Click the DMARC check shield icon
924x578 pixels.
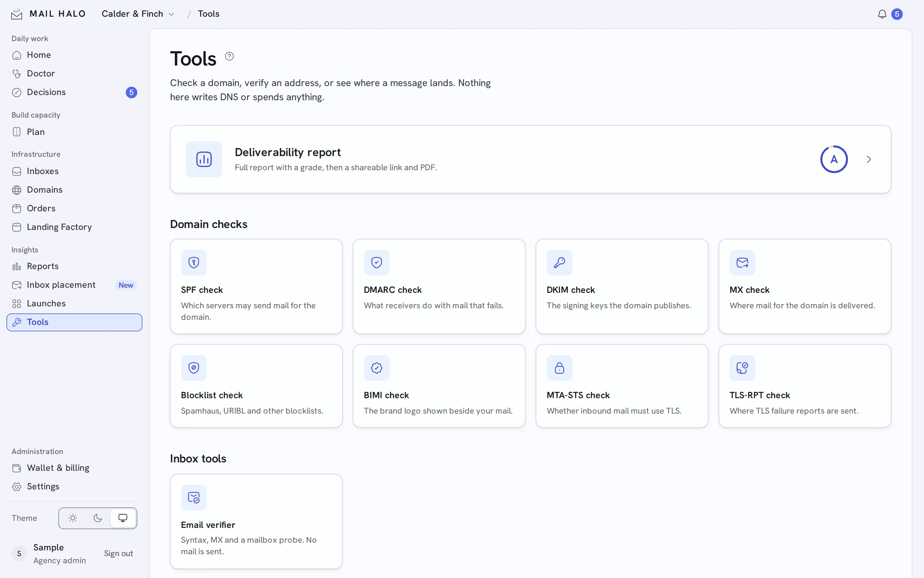(x=376, y=263)
